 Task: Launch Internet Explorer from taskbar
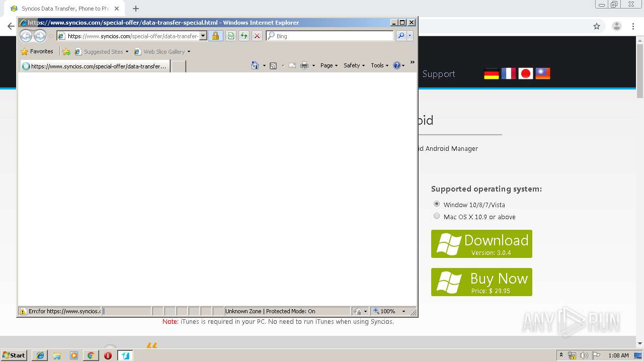(x=40, y=355)
